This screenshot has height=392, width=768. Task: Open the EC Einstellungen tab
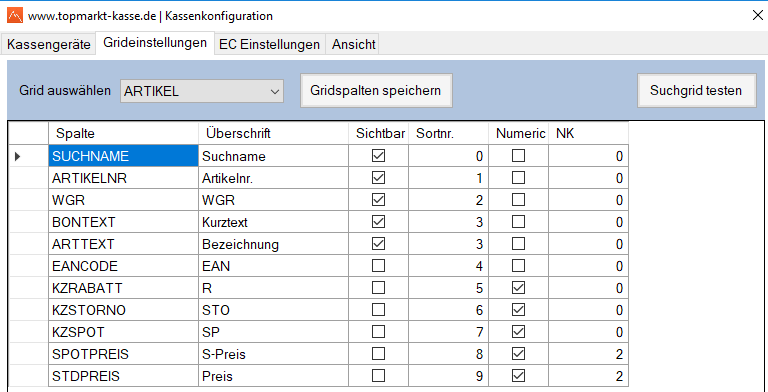(269, 45)
